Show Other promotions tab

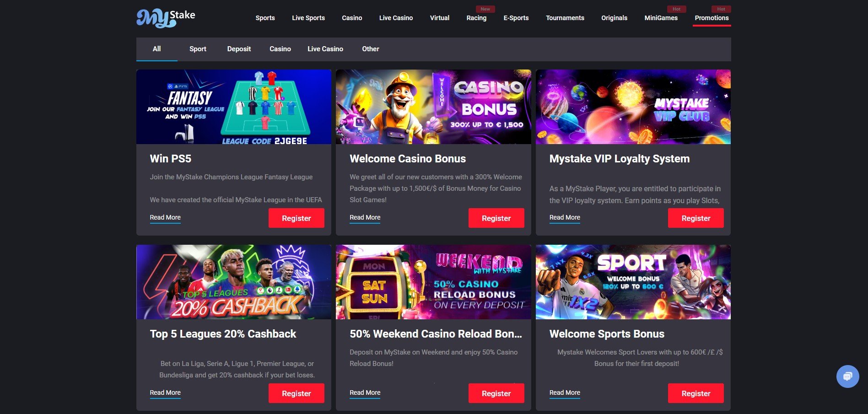click(371, 49)
